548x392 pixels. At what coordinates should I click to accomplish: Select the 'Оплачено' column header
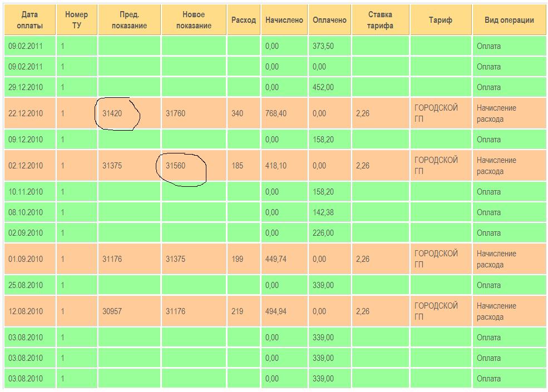pos(329,20)
